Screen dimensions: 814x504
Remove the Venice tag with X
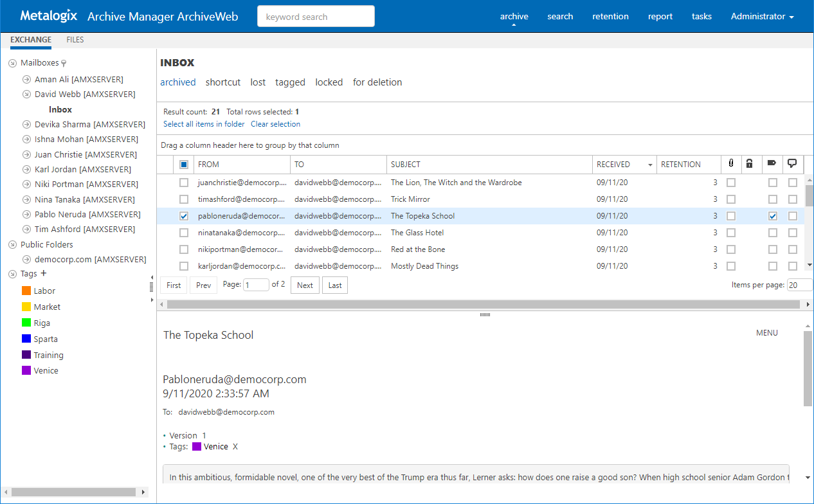[x=235, y=447]
